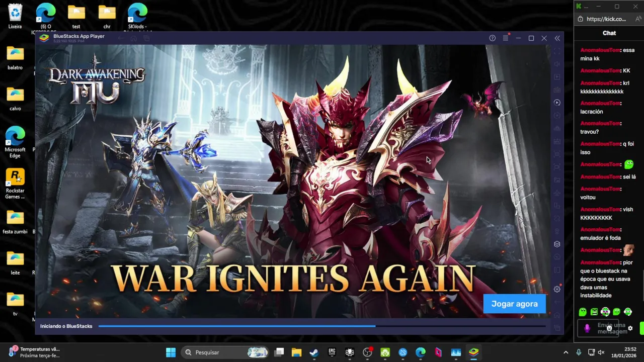The image size is (644, 362).
Task: Open the Lixeira recycle bin
Action: tap(15, 16)
